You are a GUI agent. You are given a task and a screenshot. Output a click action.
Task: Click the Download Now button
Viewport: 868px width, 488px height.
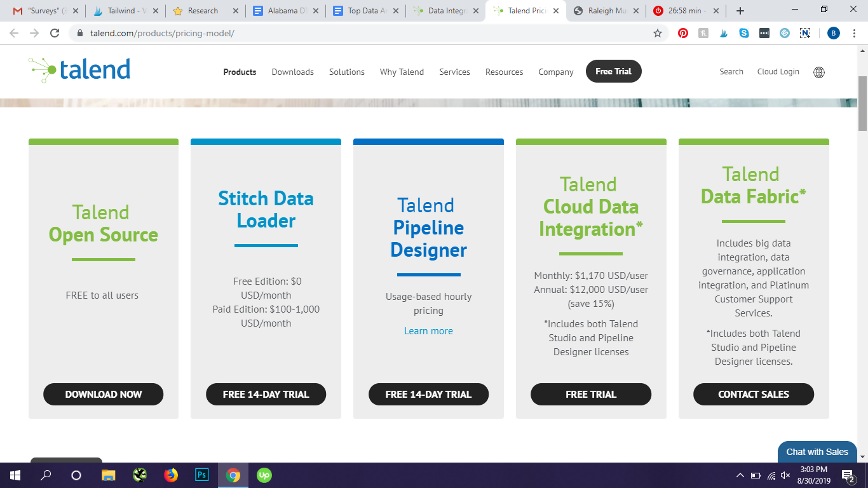pos(104,394)
